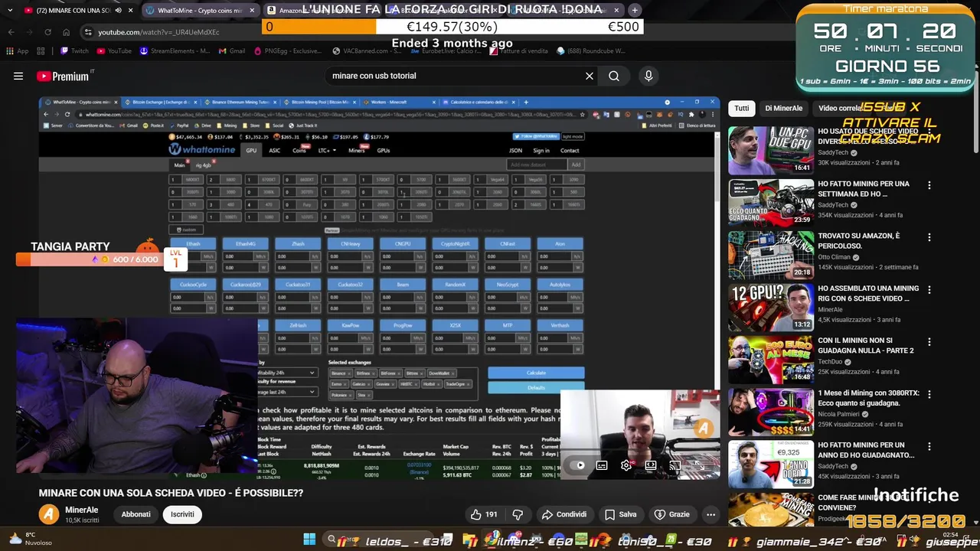Open title 'CON IL MINING NON SI GUADAGNA NULLA'
This screenshot has height=551, width=980.
[866, 345]
